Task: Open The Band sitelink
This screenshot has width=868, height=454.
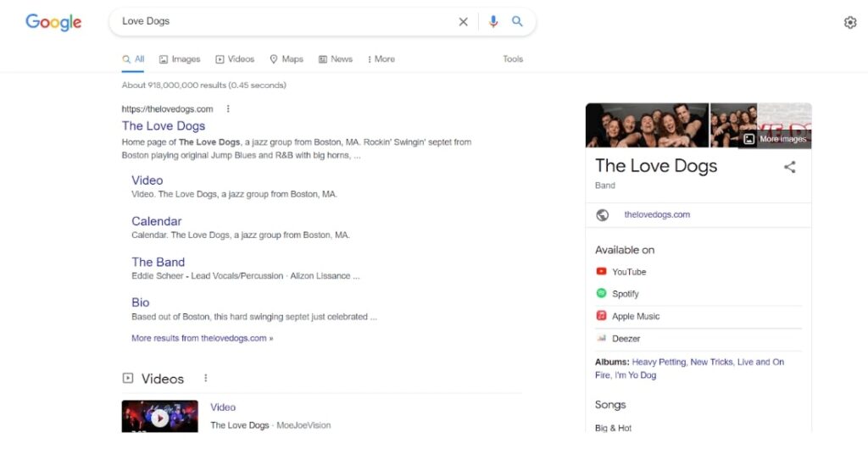Action: (159, 262)
